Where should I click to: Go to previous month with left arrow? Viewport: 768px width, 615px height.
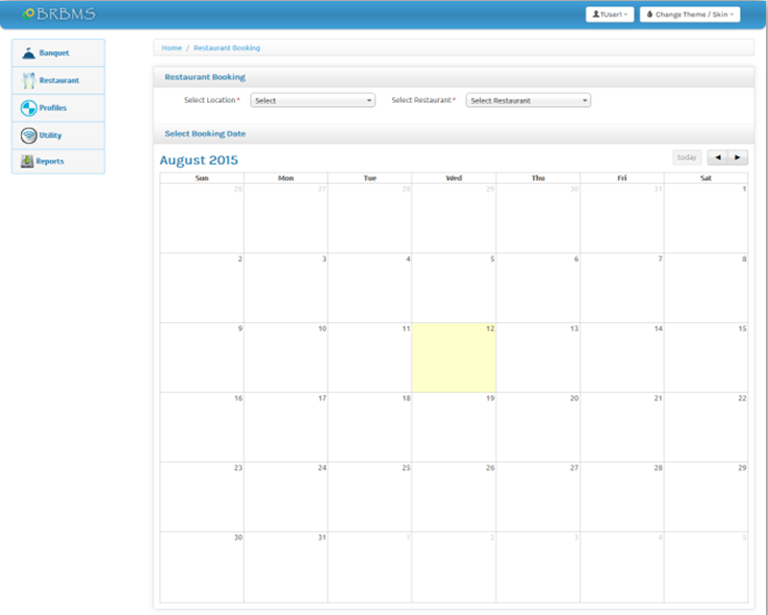point(717,157)
